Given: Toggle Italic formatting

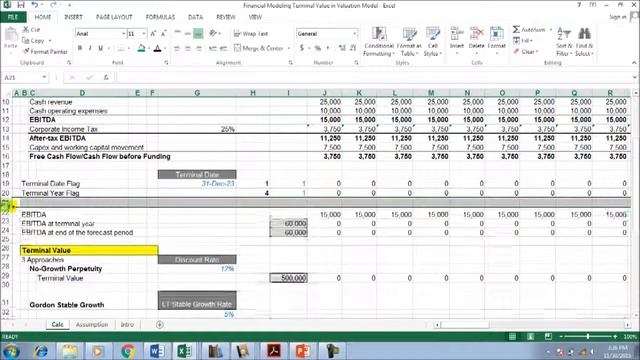Looking at the screenshot, I should [90, 48].
